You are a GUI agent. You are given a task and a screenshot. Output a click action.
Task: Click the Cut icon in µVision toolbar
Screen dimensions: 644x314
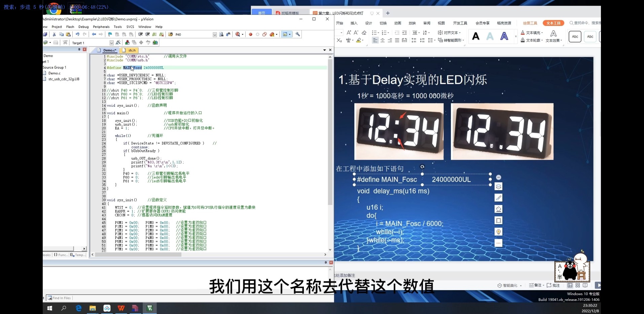click(x=54, y=34)
